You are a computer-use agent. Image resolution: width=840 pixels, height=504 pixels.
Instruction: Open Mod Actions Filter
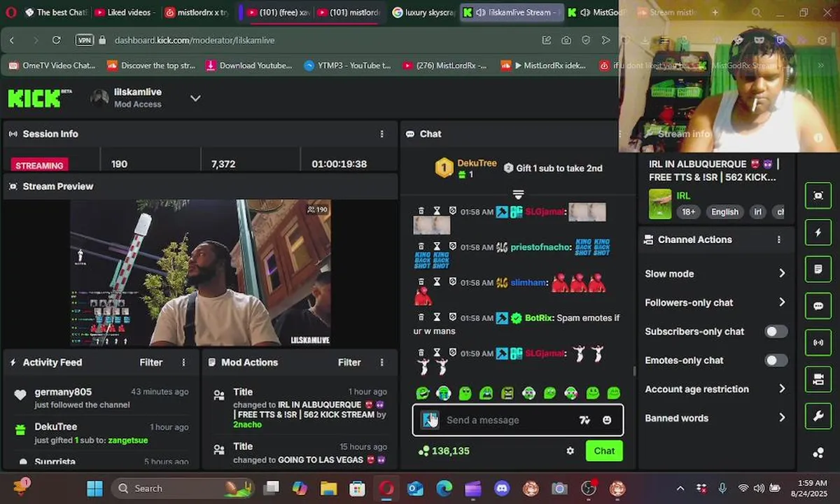click(349, 363)
